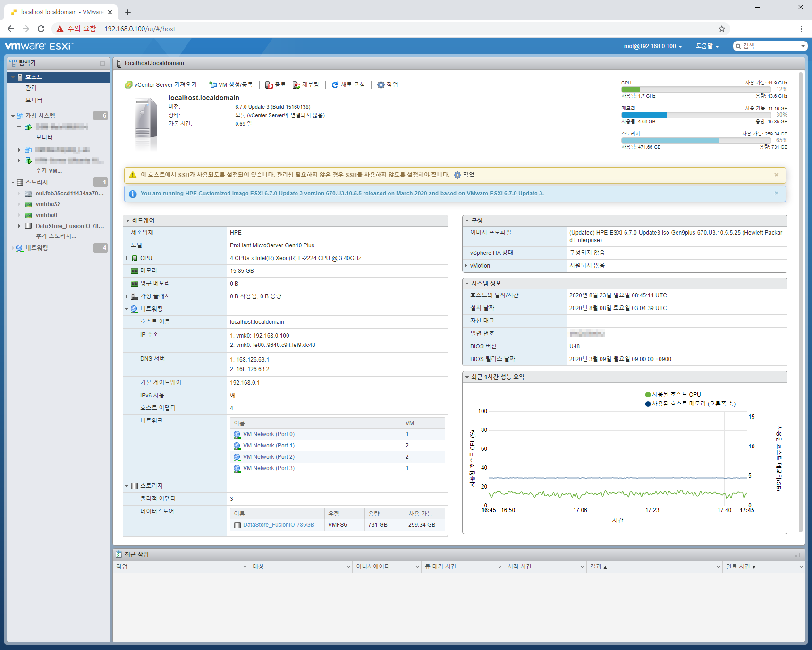Click 추가 VM... in navigator
Image resolution: width=812 pixels, height=650 pixels.
click(49, 171)
